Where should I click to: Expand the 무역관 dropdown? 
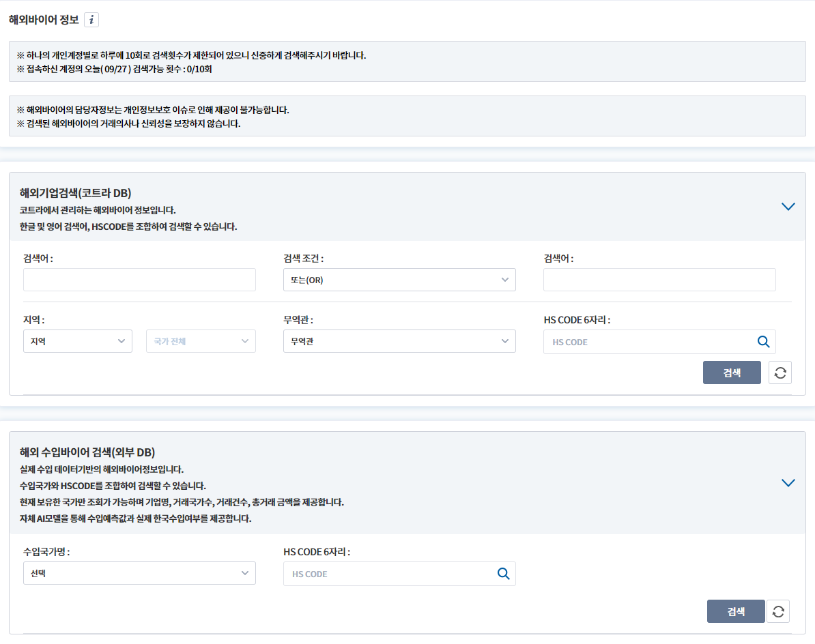(x=399, y=341)
